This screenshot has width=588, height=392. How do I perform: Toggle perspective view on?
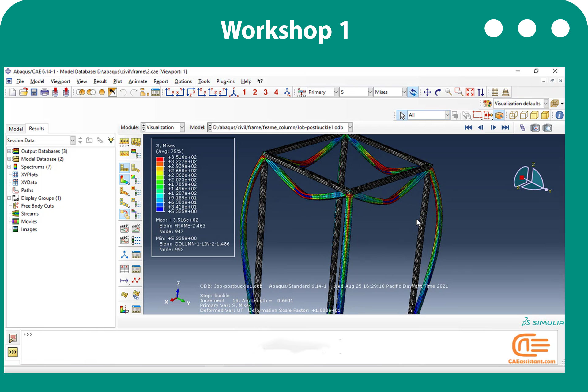point(506,92)
